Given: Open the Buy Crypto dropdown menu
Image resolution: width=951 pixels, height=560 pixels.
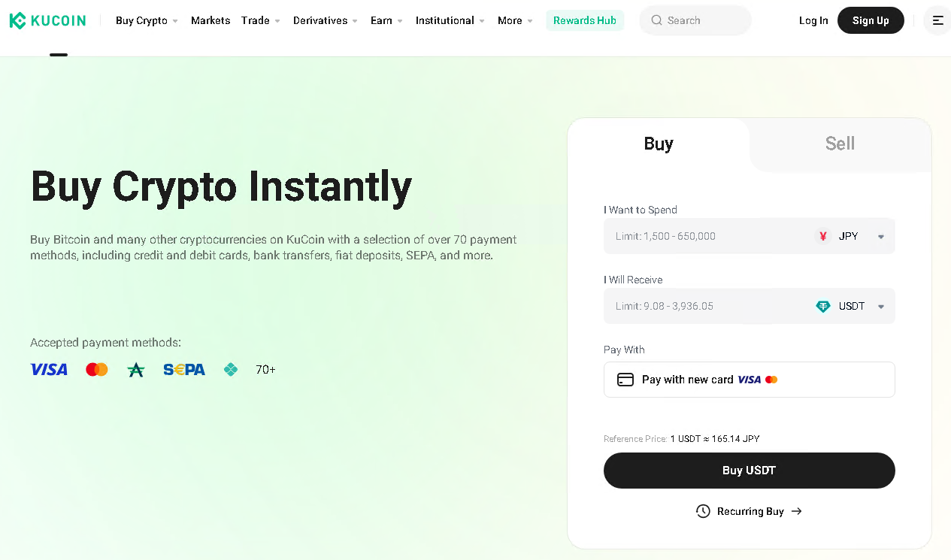Looking at the screenshot, I should 147,20.
